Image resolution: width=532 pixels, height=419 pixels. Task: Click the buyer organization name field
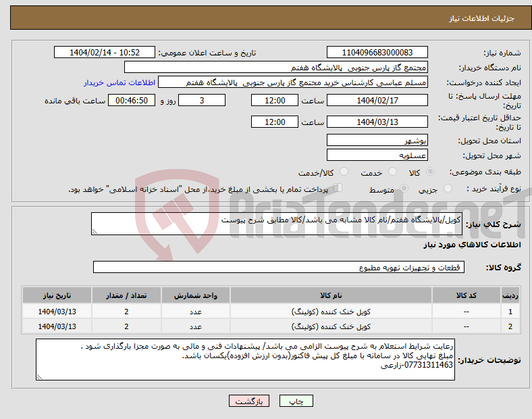276,67
